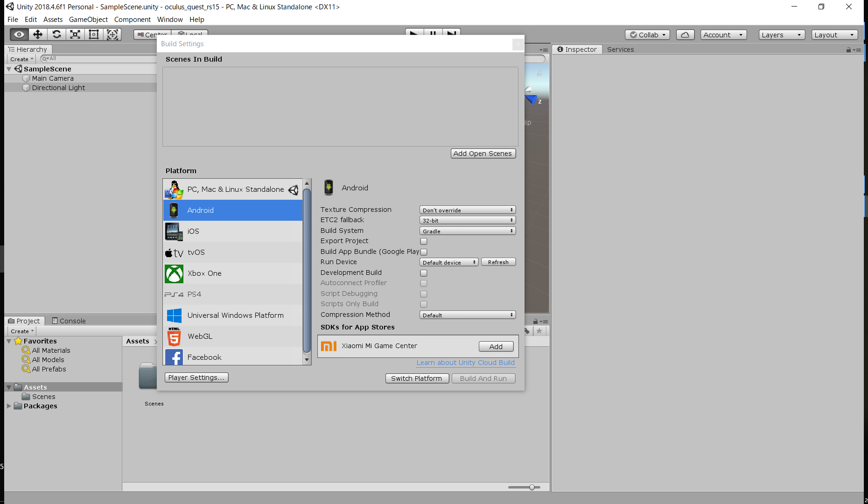868x504 pixels.
Task: Enable the Development Build checkbox
Action: tap(424, 273)
